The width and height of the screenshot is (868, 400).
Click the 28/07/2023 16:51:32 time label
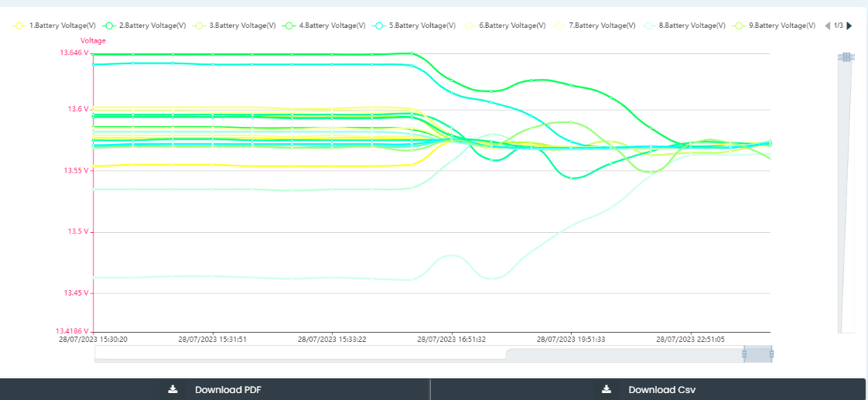tap(452, 339)
